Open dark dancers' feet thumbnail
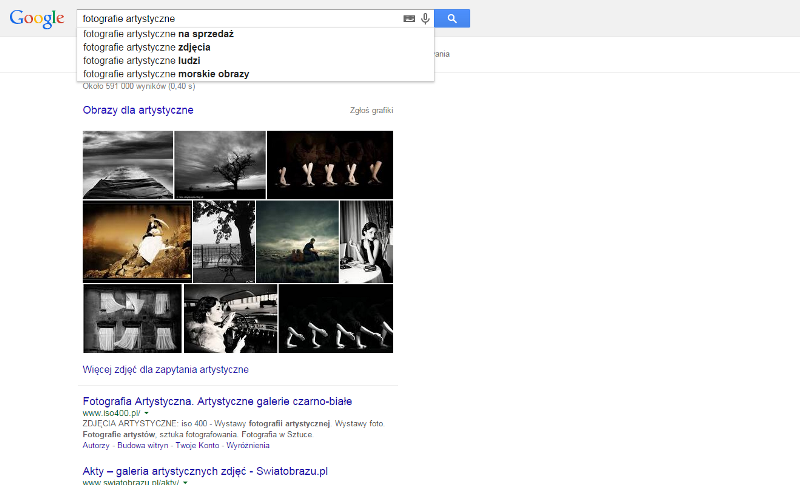The width and height of the screenshot is (800, 485). click(x=336, y=319)
